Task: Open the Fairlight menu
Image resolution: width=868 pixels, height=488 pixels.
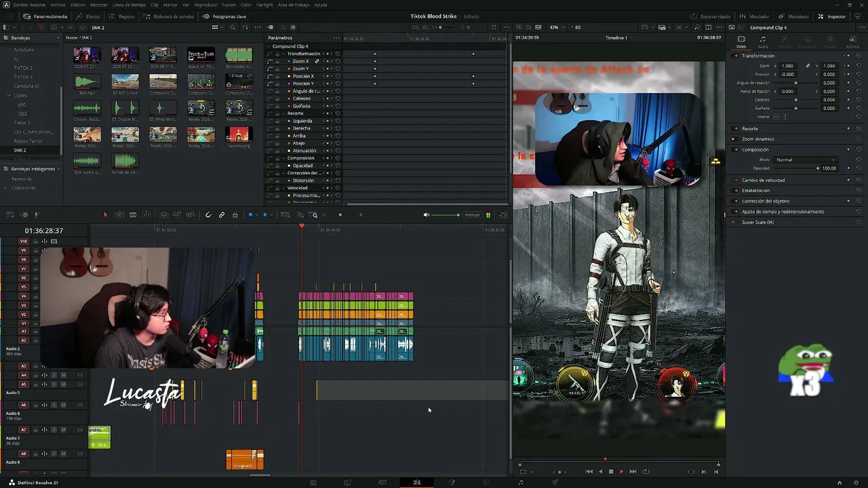Action: pos(264,5)
